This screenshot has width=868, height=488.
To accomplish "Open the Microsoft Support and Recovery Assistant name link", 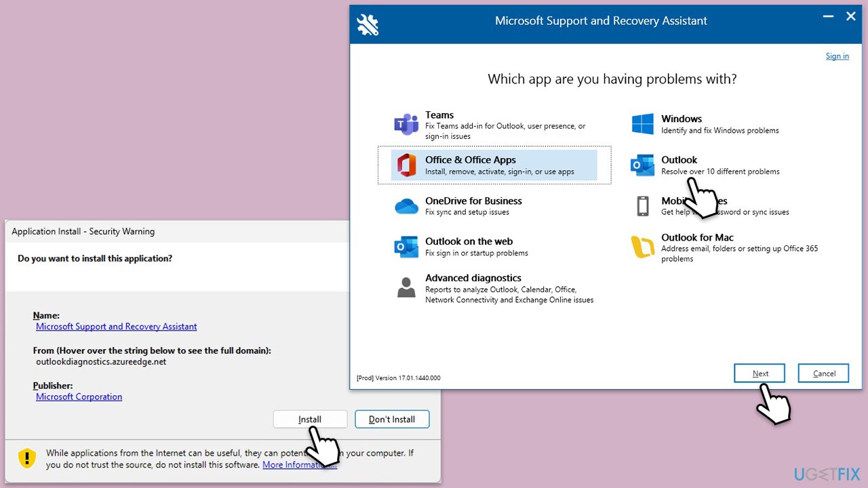I will 117,327.
